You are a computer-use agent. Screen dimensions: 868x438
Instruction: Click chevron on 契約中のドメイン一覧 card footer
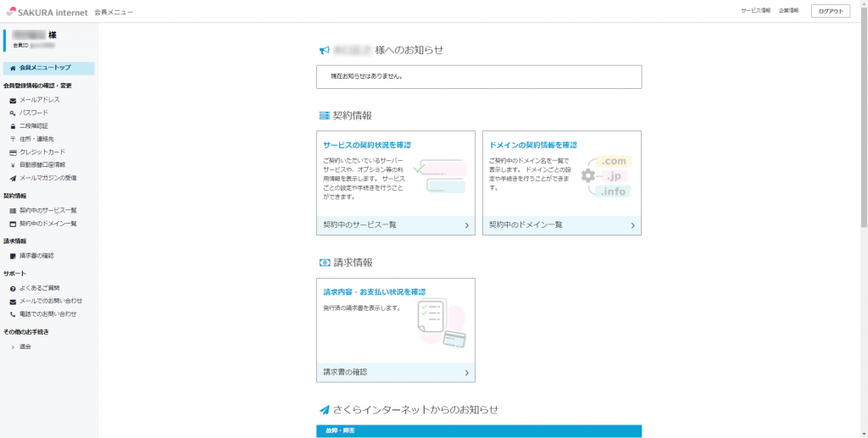pyautogui.click(x=632, y=225)
